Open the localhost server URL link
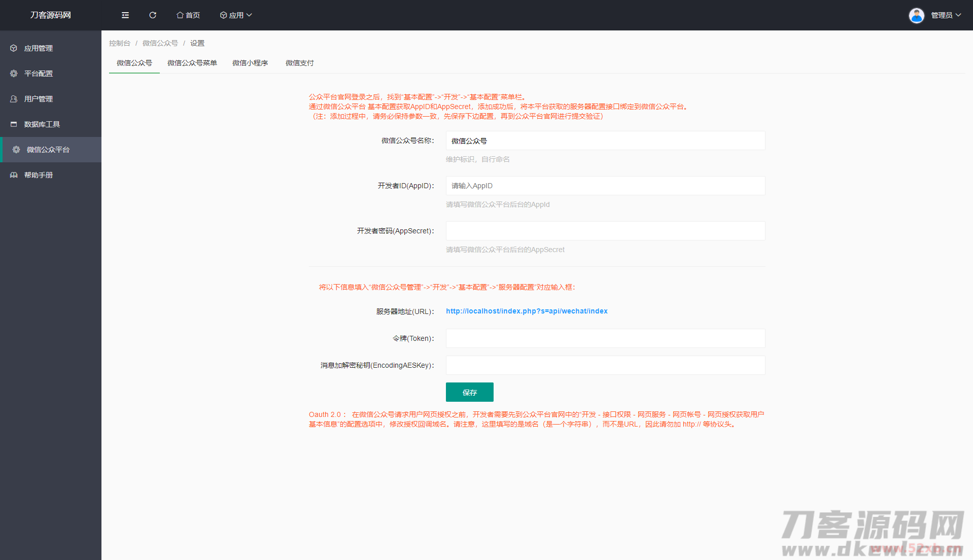The image size is (973, 560). (x=527, y=311)
